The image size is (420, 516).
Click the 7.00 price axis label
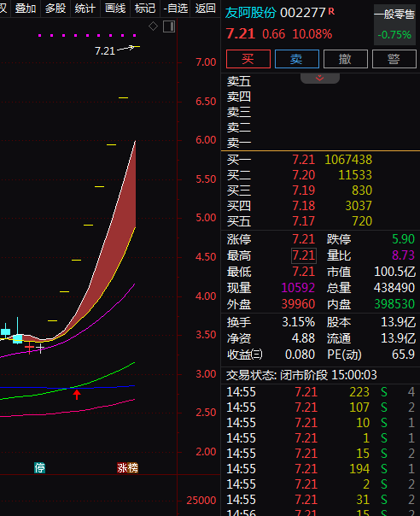[x=206, y=62]
